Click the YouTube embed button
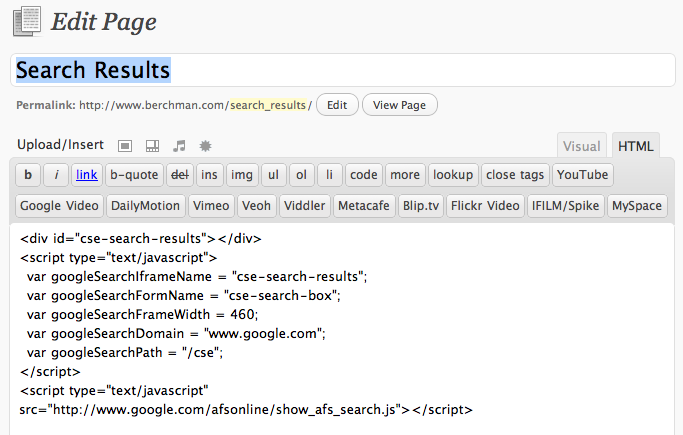Image resolution: width=683 pixels, height=435 pixels. coord(582,175)
